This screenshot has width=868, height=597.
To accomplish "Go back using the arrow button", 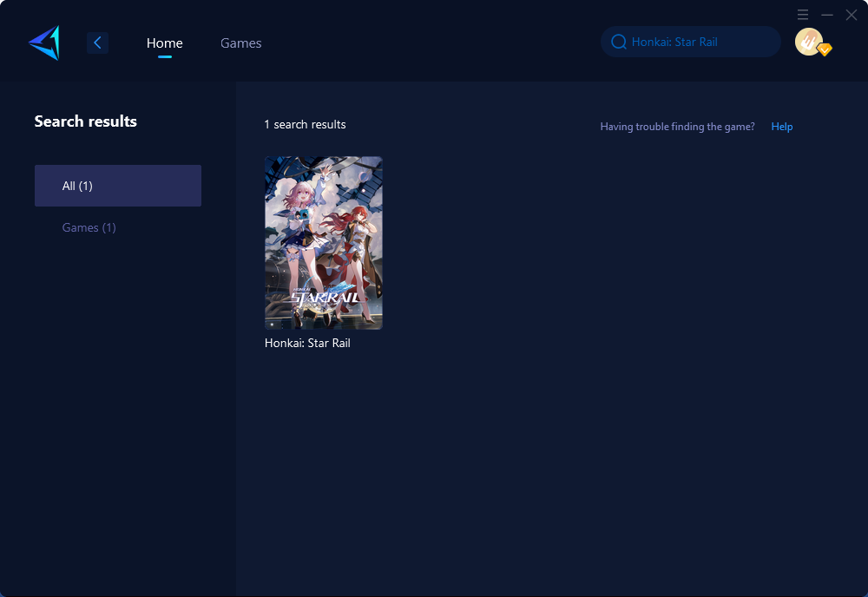I will pos(97,43).
